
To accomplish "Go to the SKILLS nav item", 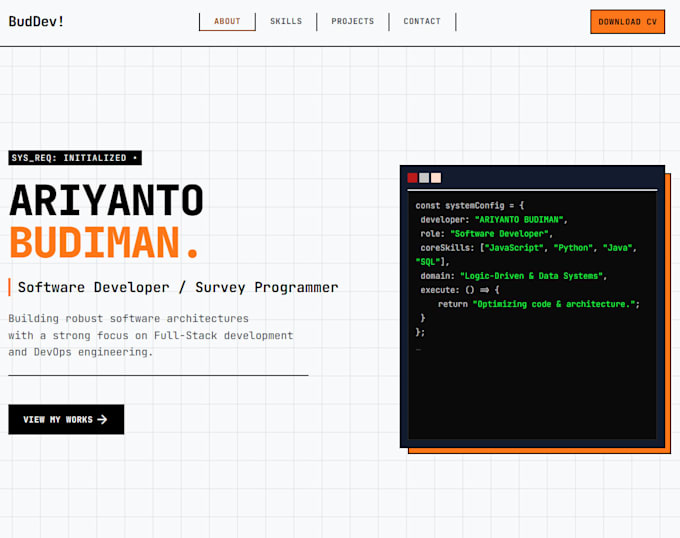I will (286, 21).
